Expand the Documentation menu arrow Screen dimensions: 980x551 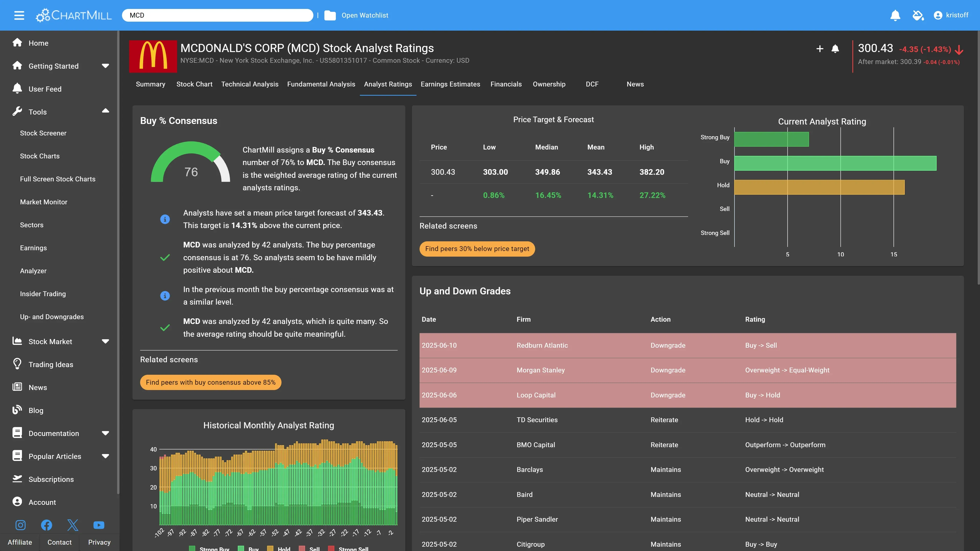point(105,433)
